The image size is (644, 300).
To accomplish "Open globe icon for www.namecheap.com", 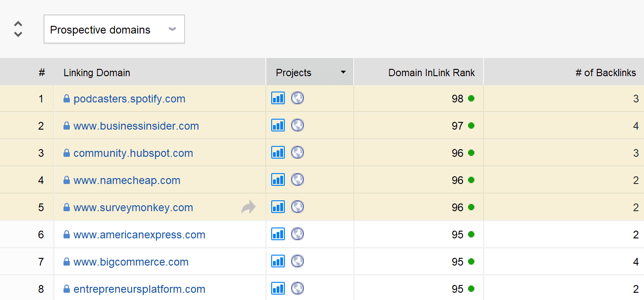I will 298,179.
